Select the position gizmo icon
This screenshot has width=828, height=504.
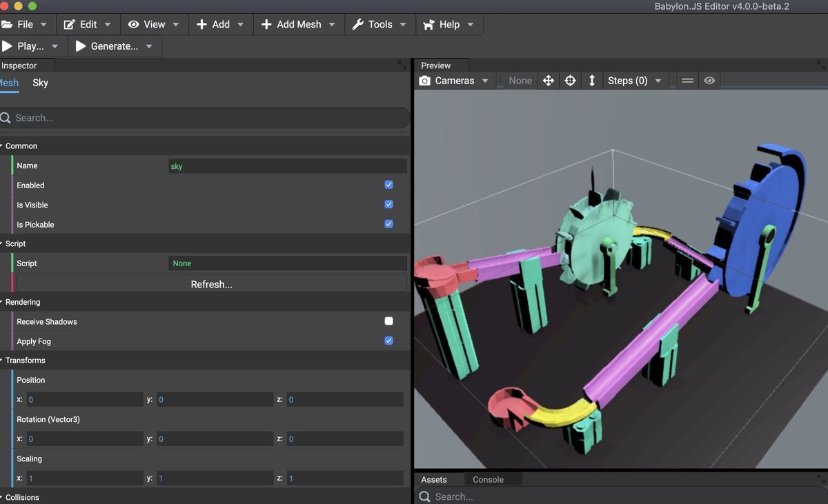[548, 80]
